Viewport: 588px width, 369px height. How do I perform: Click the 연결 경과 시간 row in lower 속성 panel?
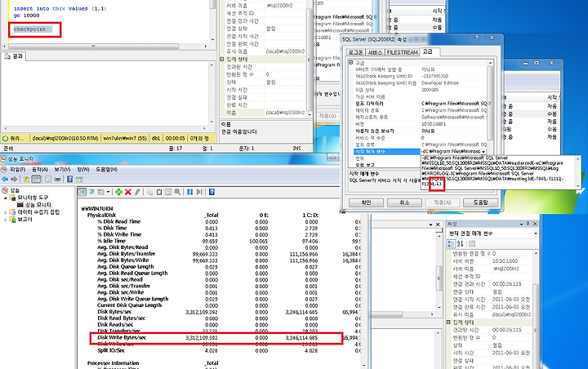492,284
